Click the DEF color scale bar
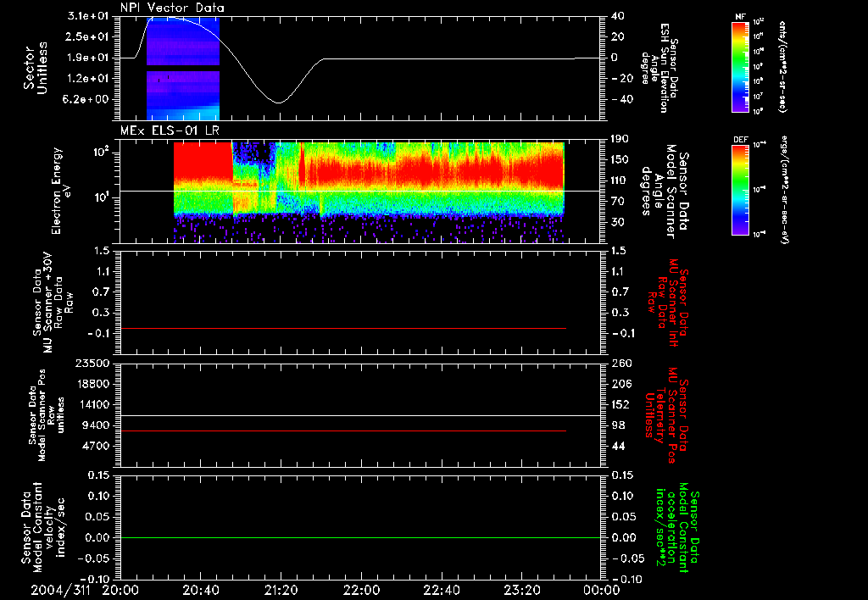 (740, 190)
